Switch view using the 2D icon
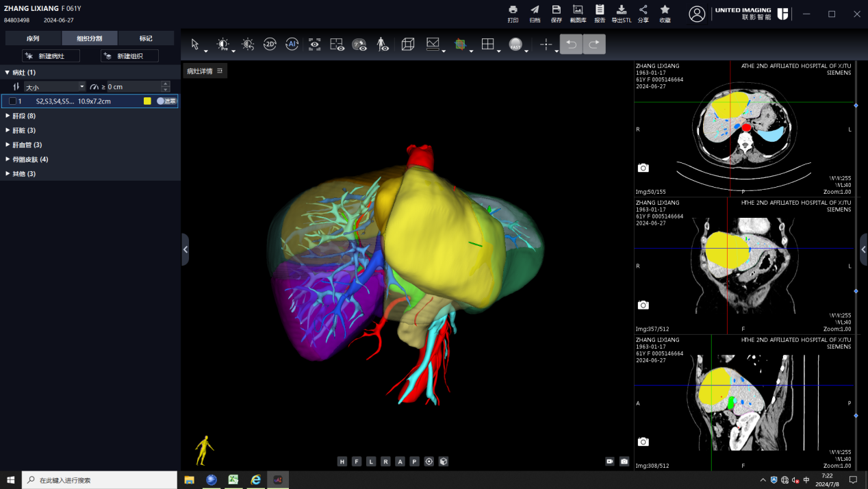 270,45
